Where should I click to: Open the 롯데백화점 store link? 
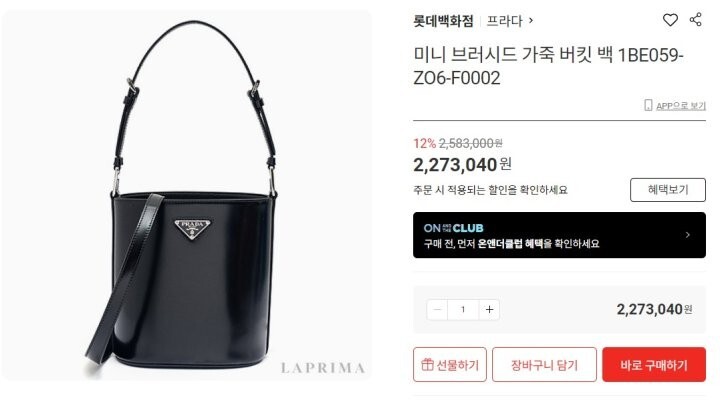[x=443, y=21]
